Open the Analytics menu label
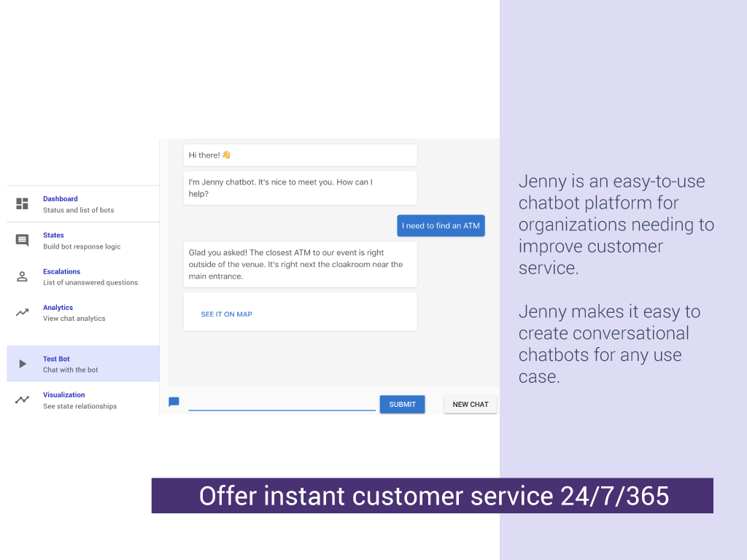The height and width of the screenshot is (560, 747). (x=58, y=308)
